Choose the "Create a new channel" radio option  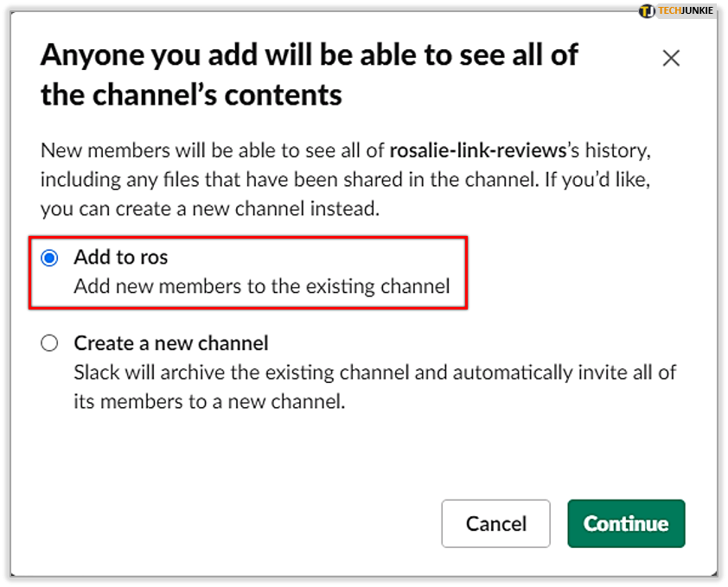point(49,344)
